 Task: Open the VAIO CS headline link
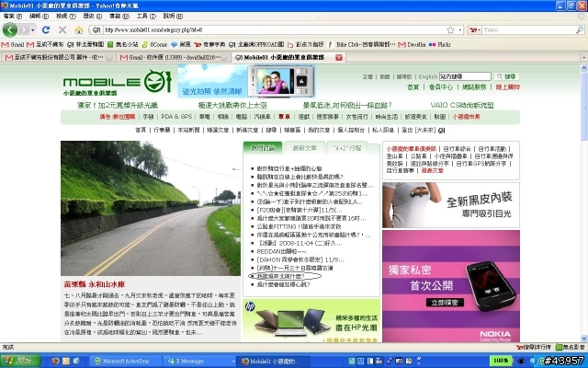pos(462,105)
